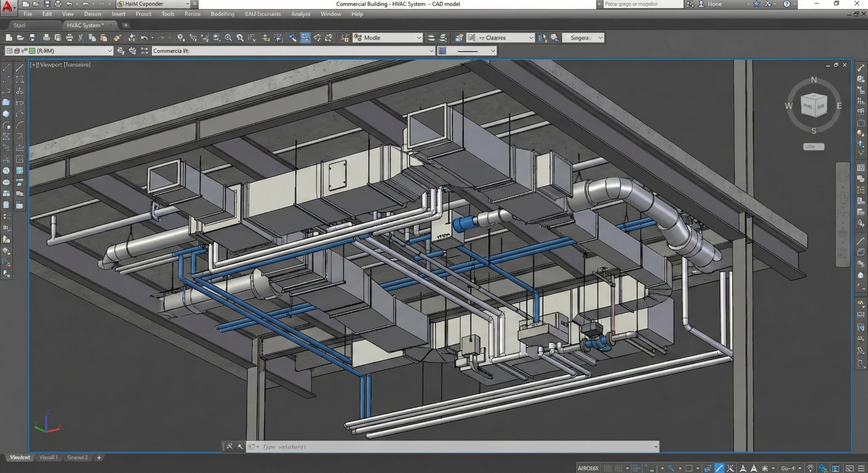Screen dimensions: 868x473
Task: Open the (RHM) layer dropdown
Action: [109, 51]
